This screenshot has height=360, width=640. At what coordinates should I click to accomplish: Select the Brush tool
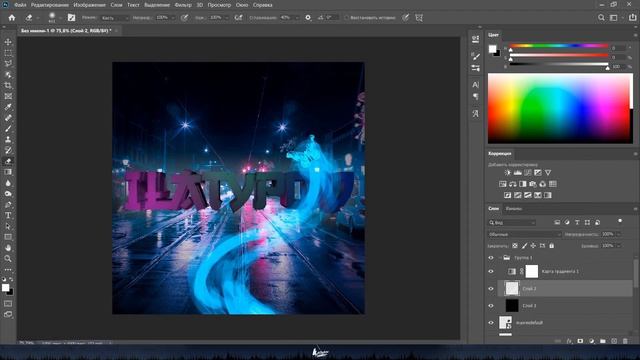click(x=8, y=129)
